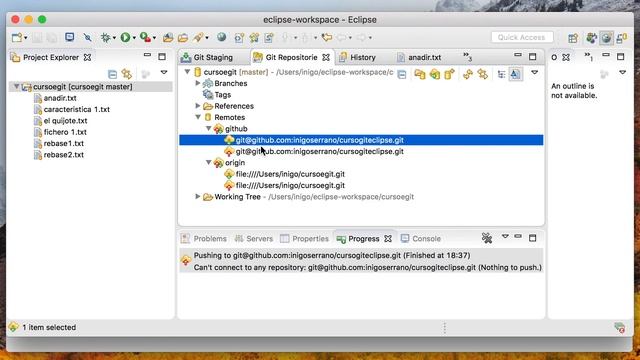The height and width of the screenshot is (360, 640).
Task: Open the console/terminal monitor toolbar icon
Action: 70,37
